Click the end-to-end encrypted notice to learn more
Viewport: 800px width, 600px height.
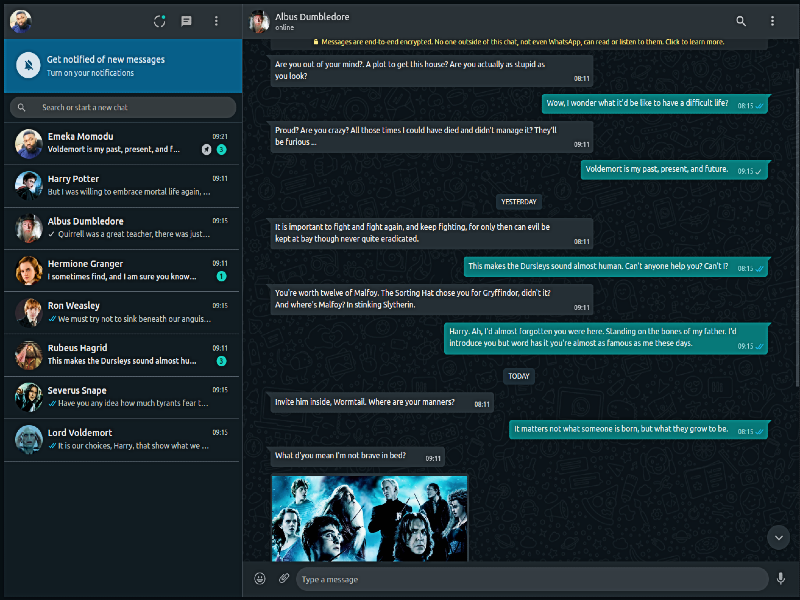click(518, 42)
